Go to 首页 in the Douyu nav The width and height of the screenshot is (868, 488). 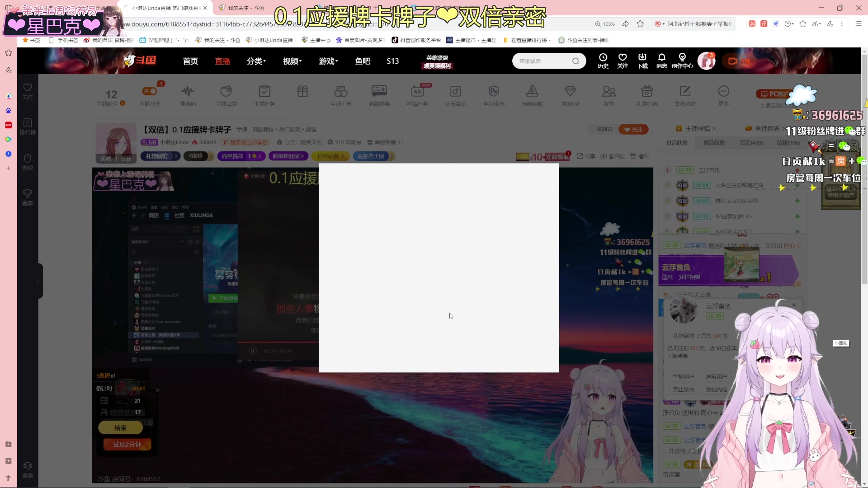tap(190, 61)
